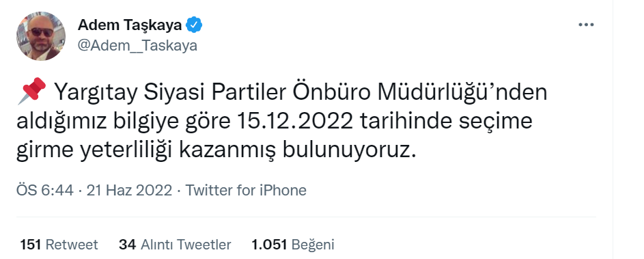The width and height of the screenshot is (644, 259).
Task: Open the ÖS 6:44 timestamp link
Action: tap(45, 191)
